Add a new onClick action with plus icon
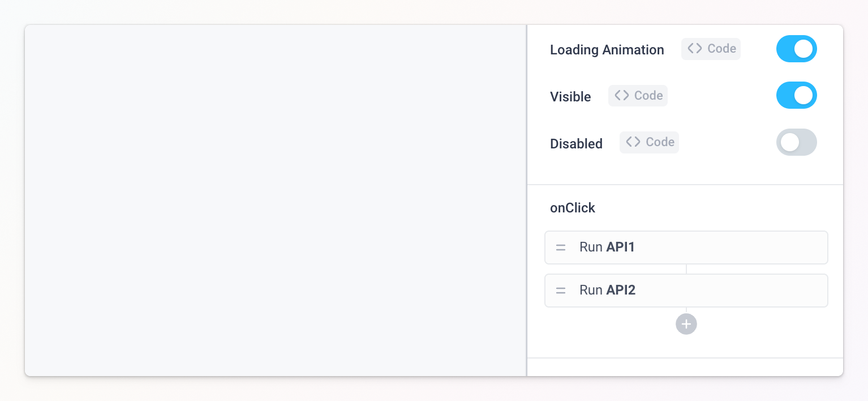The image size is (868, 401). (x=686, y=324)
